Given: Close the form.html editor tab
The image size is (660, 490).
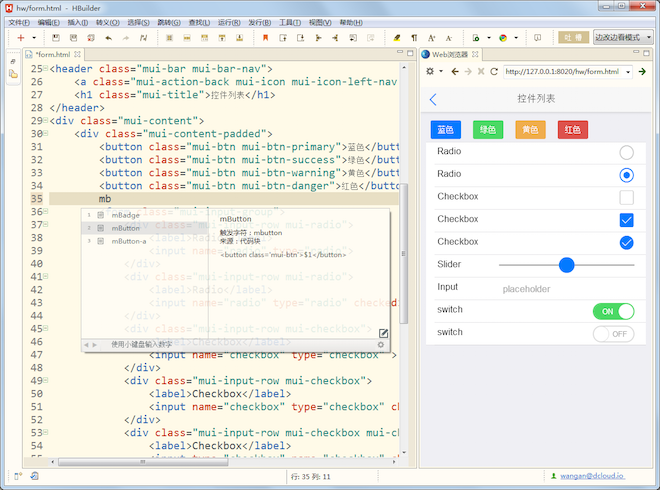Looking at the screenshot, I should pyautogui.click(x=77, y=54).
